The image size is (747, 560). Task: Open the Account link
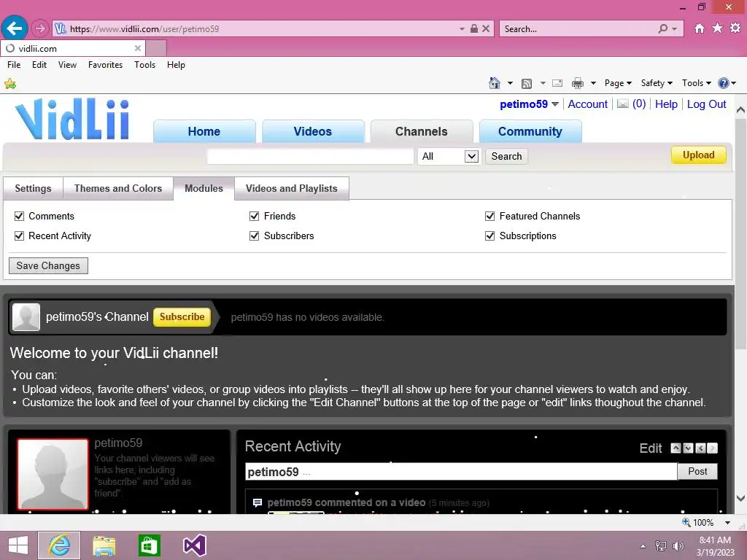click(x=587, y=104)
